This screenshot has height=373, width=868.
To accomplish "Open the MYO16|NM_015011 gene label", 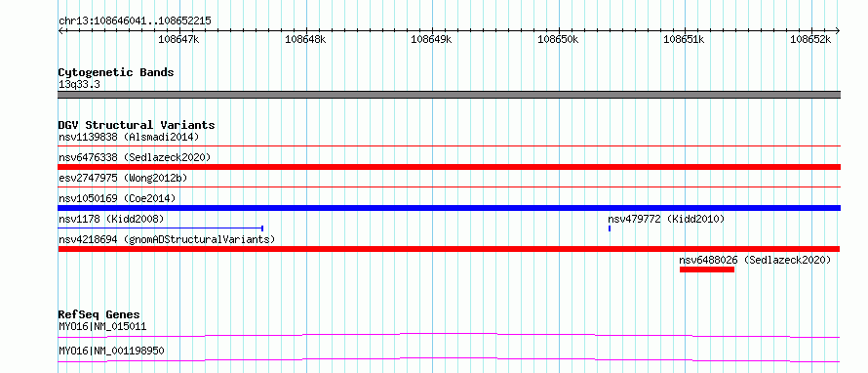I will pyautogui.click(x=102, y=326).
